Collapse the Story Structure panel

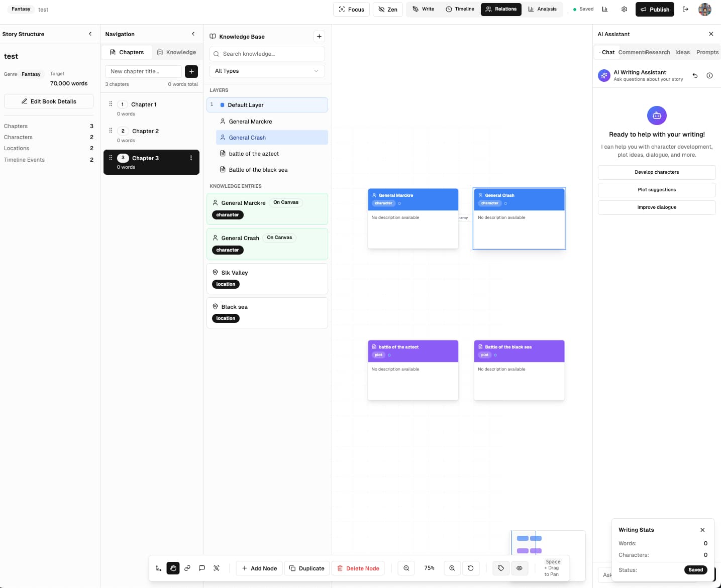(x=90, y=34)
